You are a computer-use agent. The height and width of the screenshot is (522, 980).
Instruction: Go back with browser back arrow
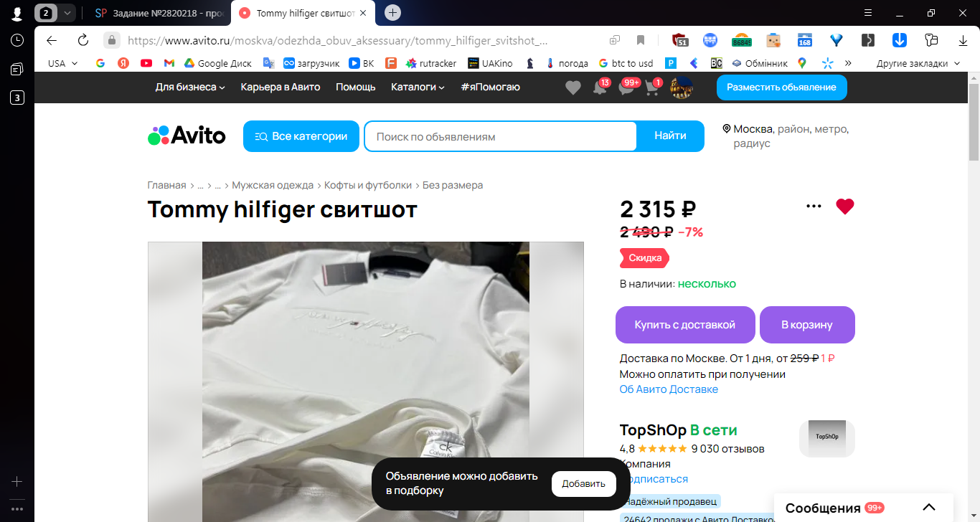(51, 40)
